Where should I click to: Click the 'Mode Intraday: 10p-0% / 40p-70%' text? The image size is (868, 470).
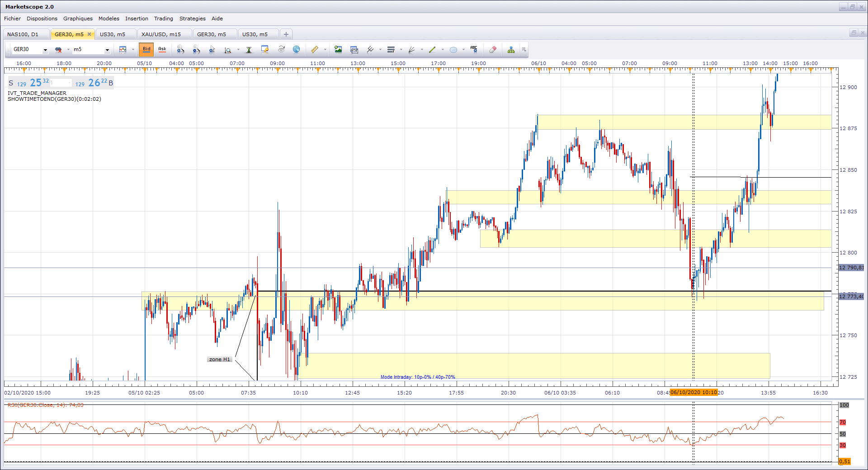[x=418, y=377]
